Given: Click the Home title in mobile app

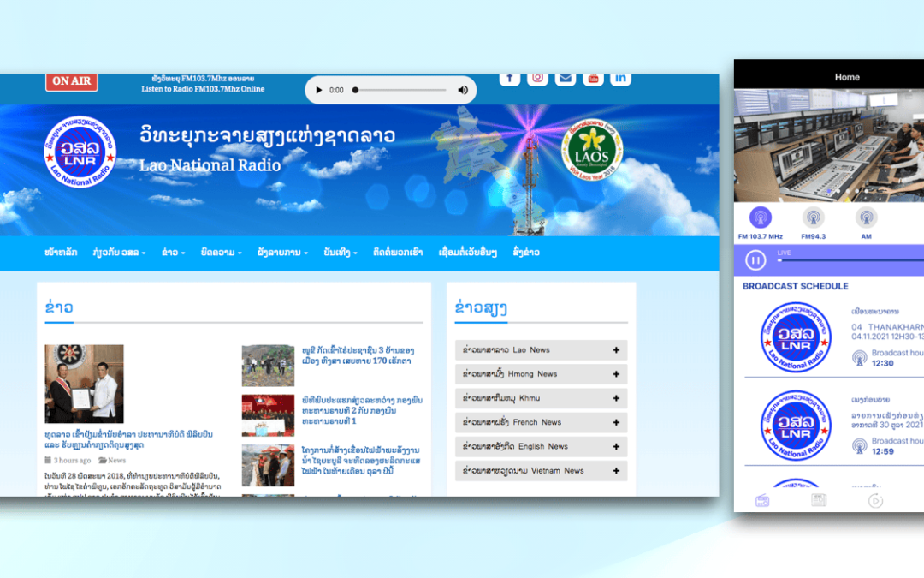Looking at the screenshot, I should click(847, 77).
